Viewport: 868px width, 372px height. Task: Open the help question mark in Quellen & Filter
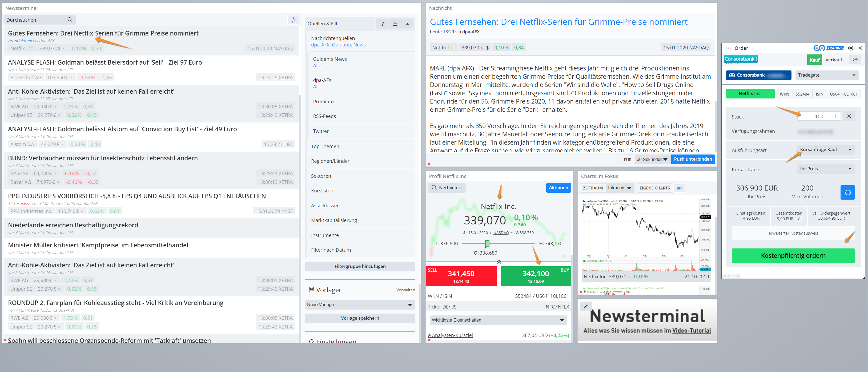pos(382,23)
